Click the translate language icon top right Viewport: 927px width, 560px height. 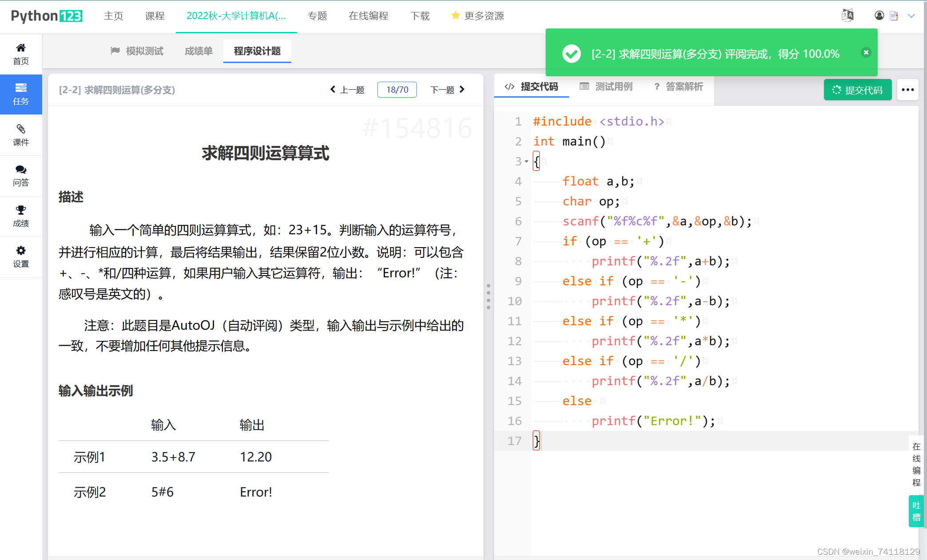coord(847,15)
